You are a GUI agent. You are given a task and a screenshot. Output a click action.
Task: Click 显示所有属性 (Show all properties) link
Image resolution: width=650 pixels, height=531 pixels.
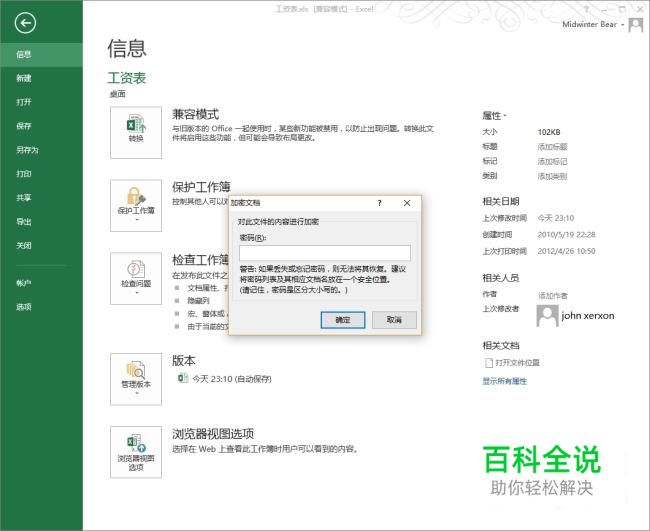[x=504, y=381]
